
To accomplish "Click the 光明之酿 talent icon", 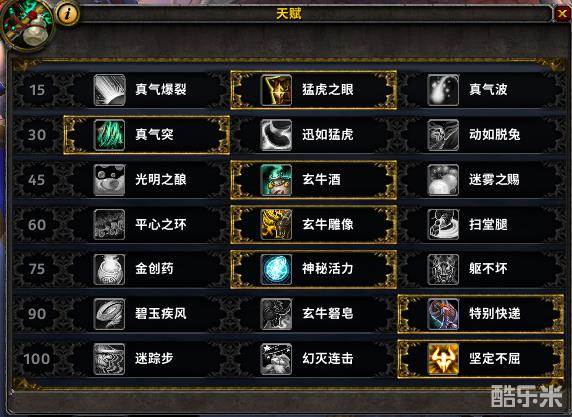I will click(109, 180).
